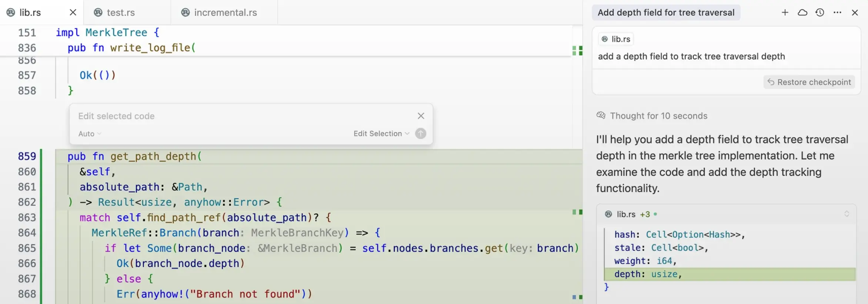Close the inline Edit selected code box
The image size is (868, 304).
pos(421,116)
